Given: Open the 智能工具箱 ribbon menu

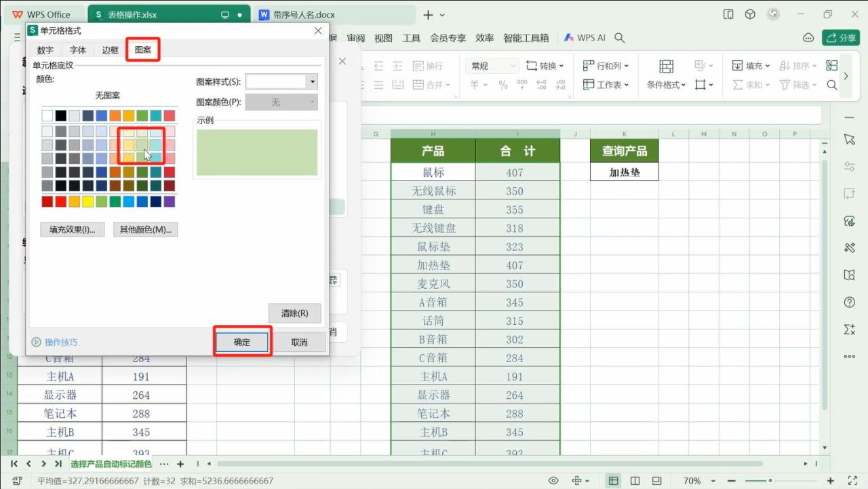Looking at the screenshot, I should 526,38.
